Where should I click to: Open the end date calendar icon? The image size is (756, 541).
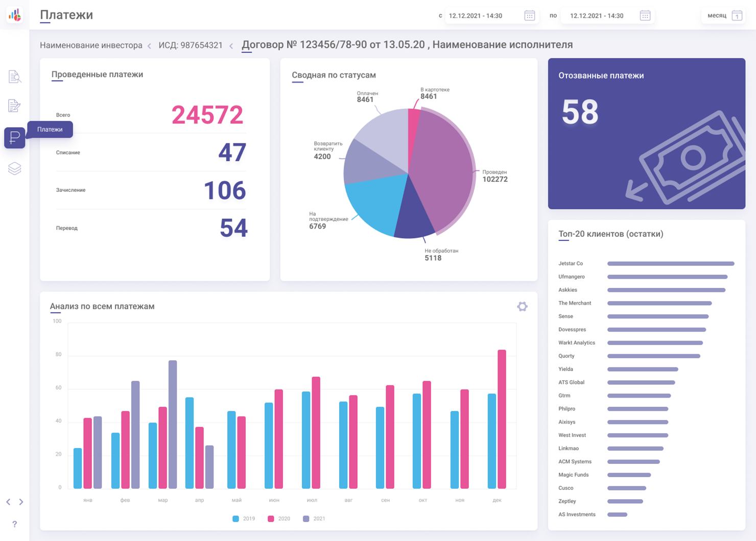(x=645, y=16)
